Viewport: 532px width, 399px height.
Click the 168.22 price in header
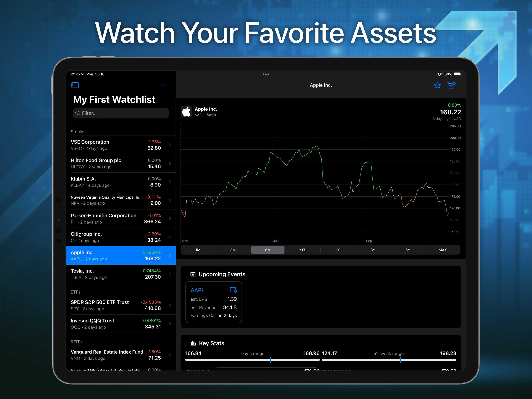[450, 112]
